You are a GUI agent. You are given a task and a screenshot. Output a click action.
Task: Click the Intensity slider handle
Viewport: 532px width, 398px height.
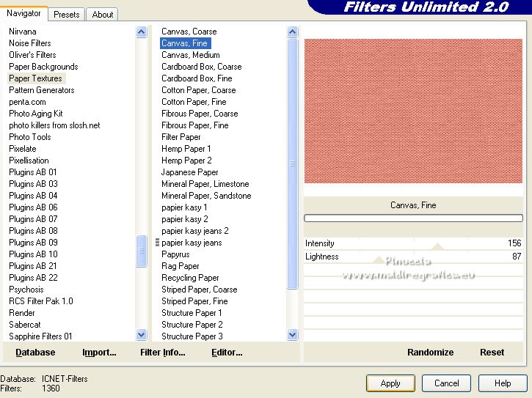pyautogui.click(x=437, y=246)
